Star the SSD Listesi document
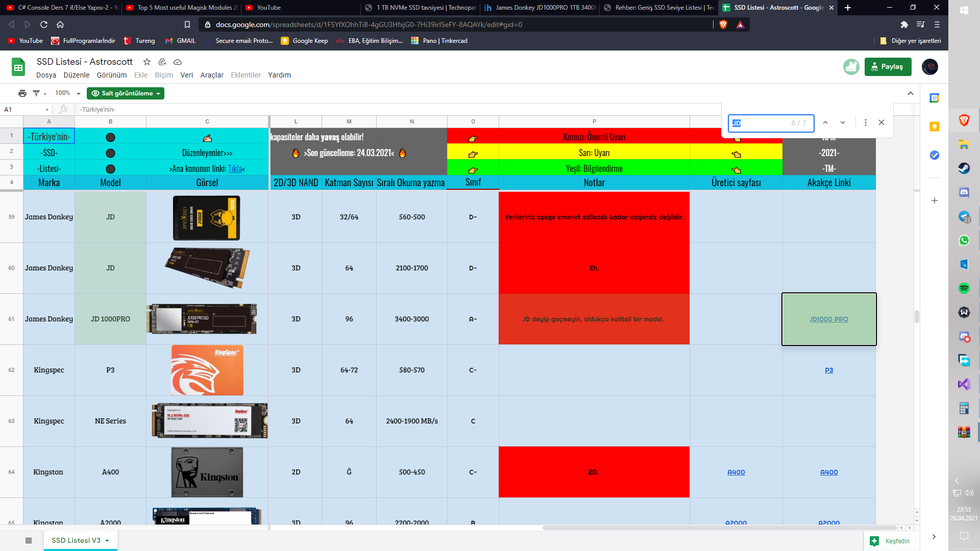Viewport: 980px width, 551px height. 147,62
